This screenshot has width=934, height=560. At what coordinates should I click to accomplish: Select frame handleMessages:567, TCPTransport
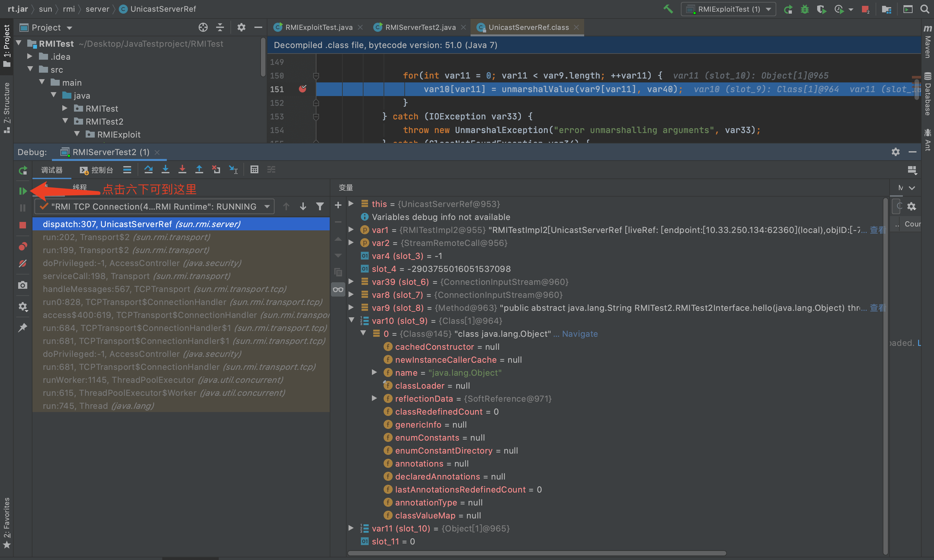coord(181,289)
